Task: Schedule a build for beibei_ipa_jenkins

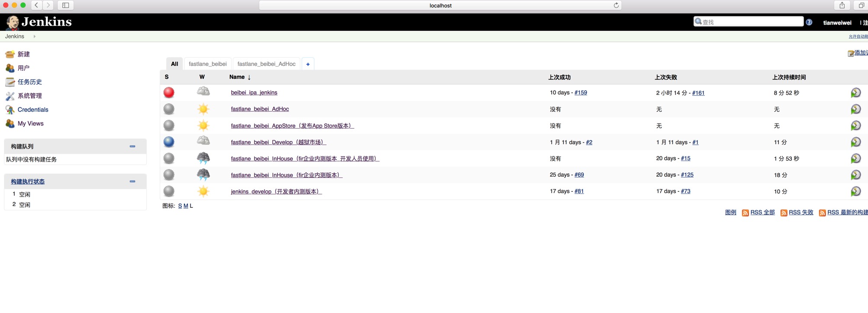Action: click(x=855, y=93)
